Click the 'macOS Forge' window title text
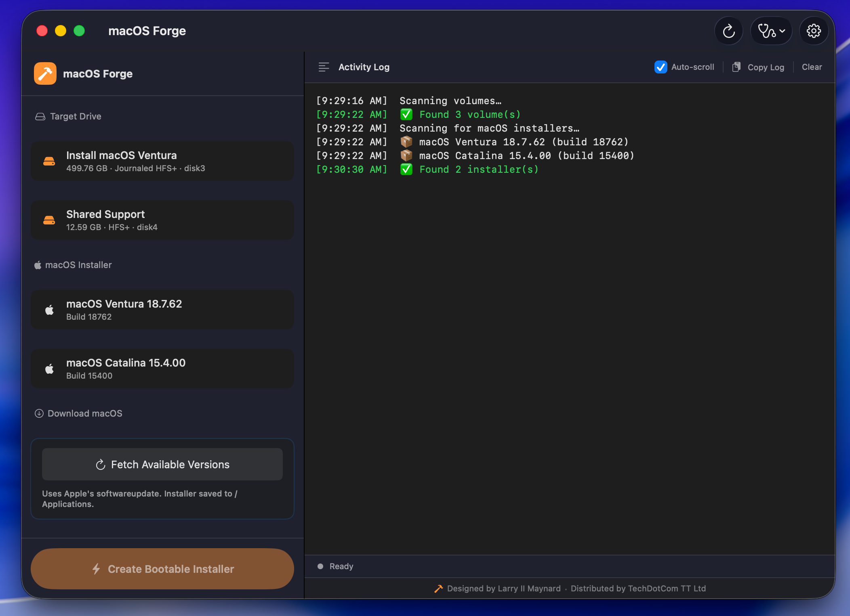 [x=147, y=31]
